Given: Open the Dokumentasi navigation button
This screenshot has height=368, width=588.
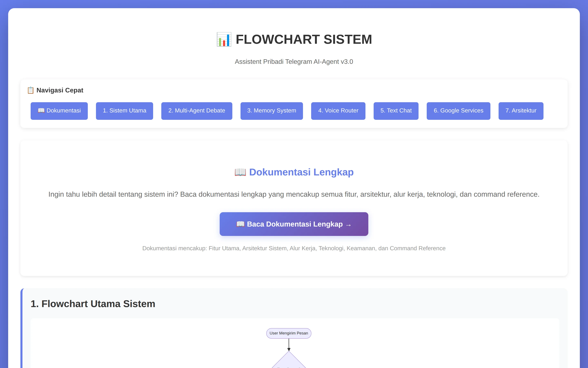Looking at the screenshot, I should [x=59, y=111].
